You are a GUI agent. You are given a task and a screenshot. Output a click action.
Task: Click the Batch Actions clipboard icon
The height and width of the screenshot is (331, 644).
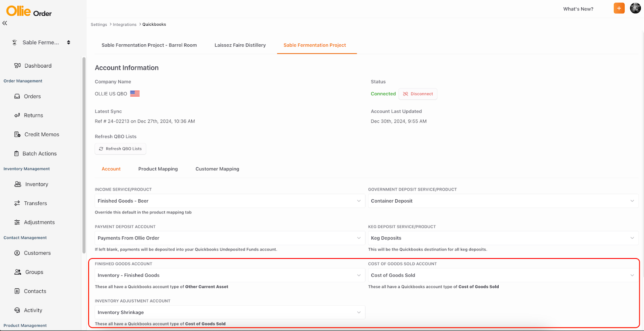pos(17,153)
